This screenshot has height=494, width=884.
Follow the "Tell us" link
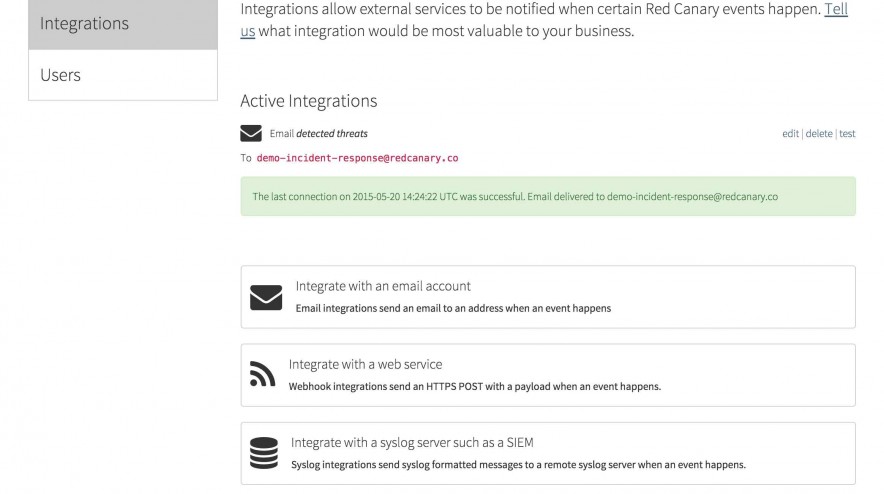(x=835, y=9)
